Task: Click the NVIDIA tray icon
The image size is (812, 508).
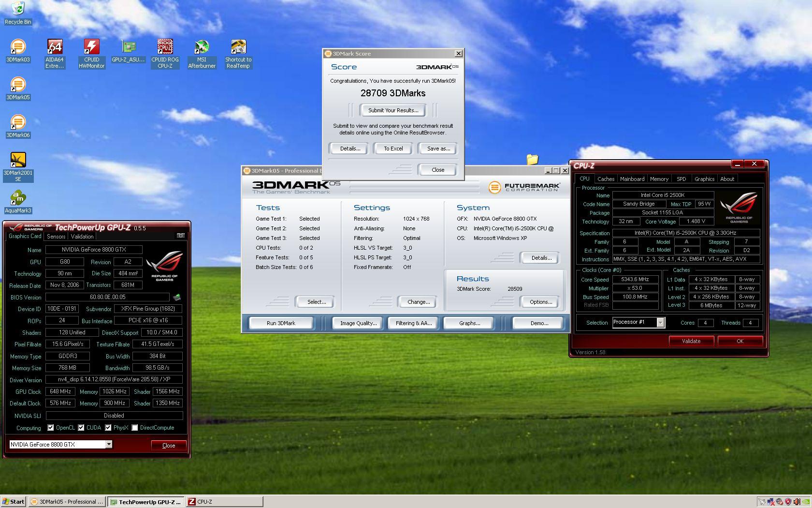Action: pyautogui.click(x=806, y=502)
